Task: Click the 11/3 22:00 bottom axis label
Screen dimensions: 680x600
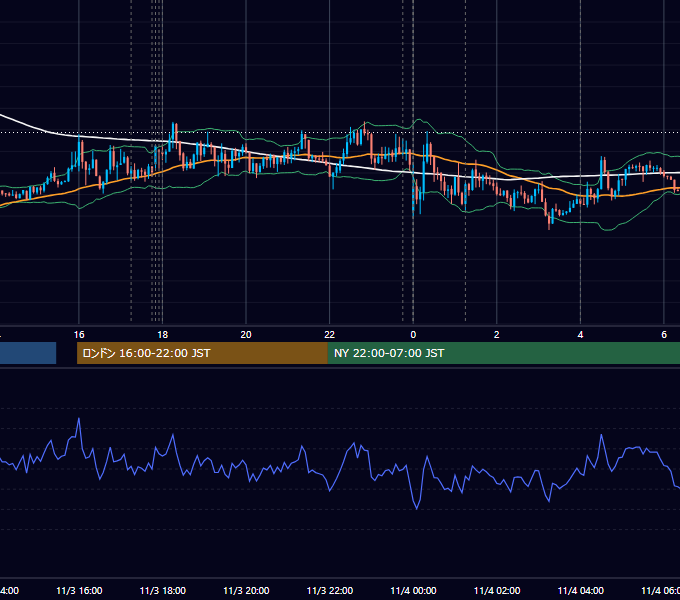Action: pos(330,590)
